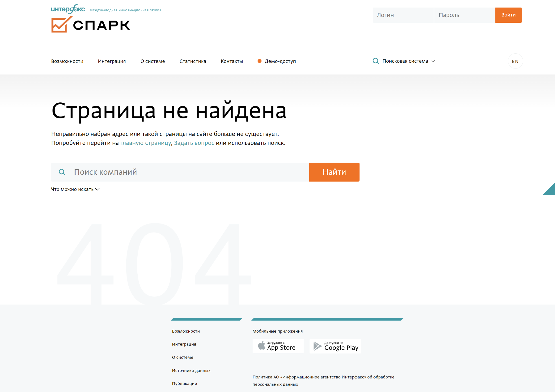This screenshot has width=555, height=392.
Task: Open the Google Play download badge
Action: (x=335, y=346)
